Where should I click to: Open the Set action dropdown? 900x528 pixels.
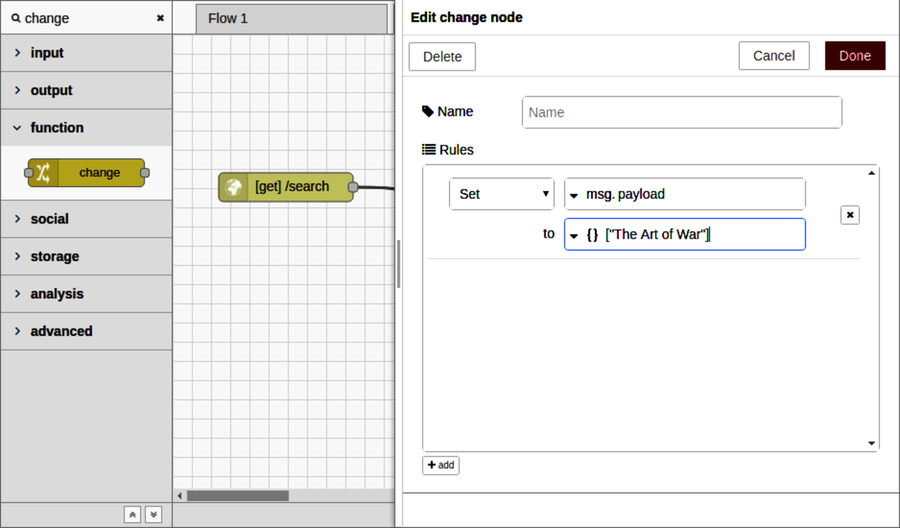click(x=502, y=194)
